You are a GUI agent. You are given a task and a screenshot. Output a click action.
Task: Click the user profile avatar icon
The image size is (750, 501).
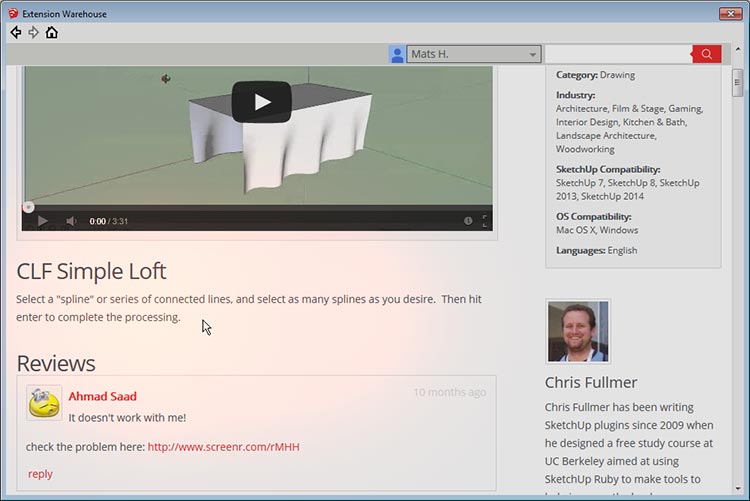click(397, 54)
